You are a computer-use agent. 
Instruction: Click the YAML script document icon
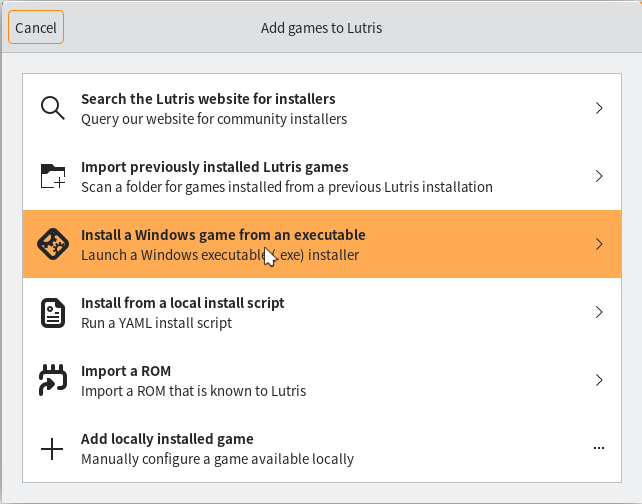[53, 313]
